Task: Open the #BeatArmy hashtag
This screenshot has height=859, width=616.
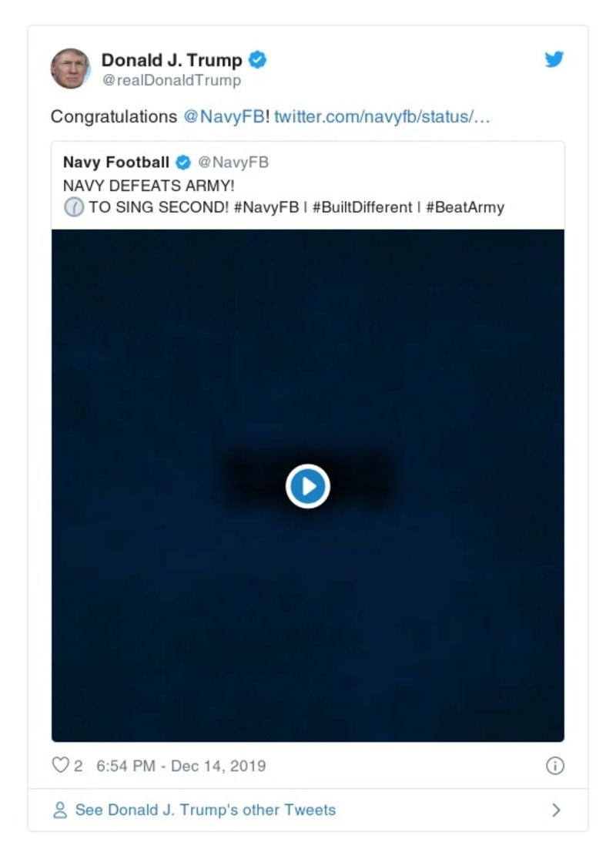Action: (x=464, y=207)
